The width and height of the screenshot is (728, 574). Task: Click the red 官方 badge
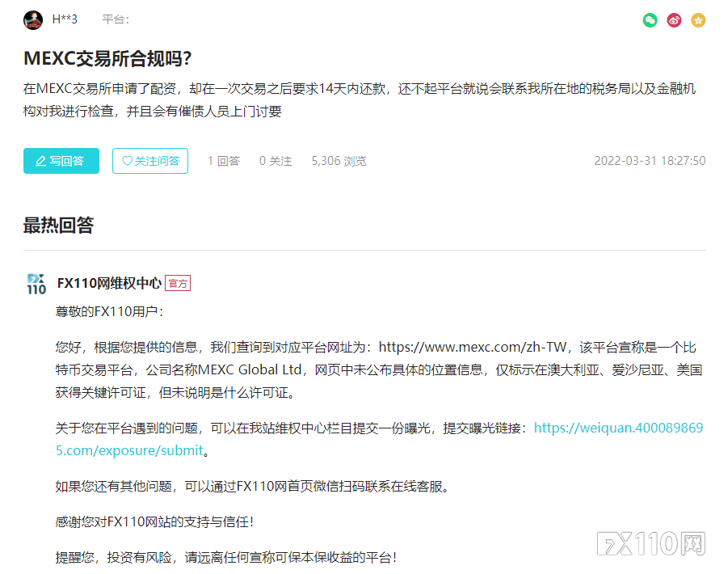178,284
